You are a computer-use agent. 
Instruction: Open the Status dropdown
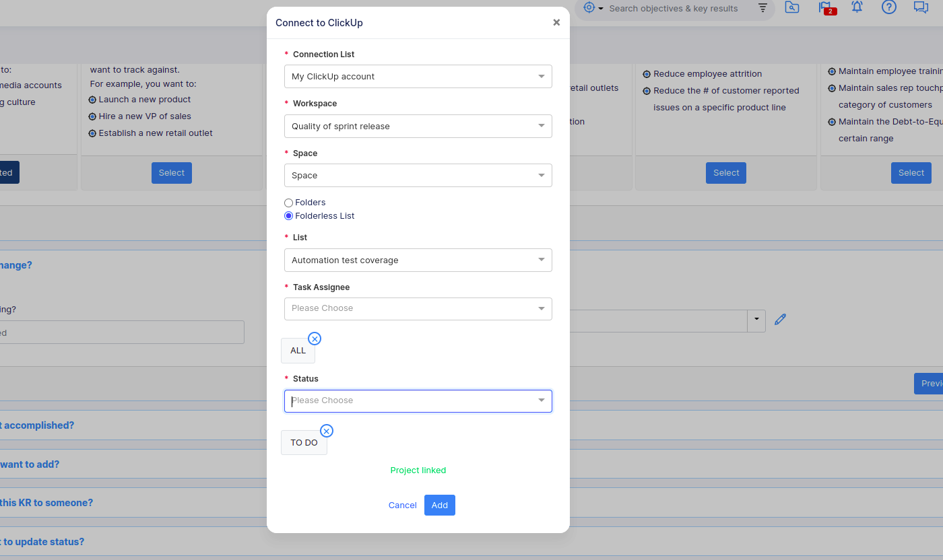(x=418, y=400)
